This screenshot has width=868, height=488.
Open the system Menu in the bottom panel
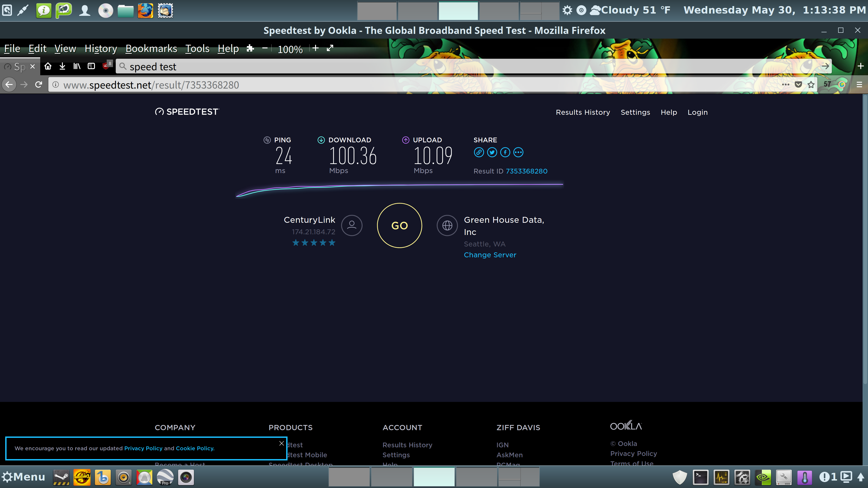pos(23,477)
